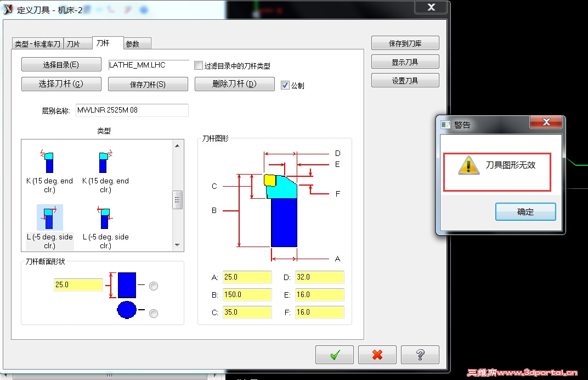The width and height of the screenshot is (588, 380).
Task: Open help using the question mark icon
Action: (420, 355)
